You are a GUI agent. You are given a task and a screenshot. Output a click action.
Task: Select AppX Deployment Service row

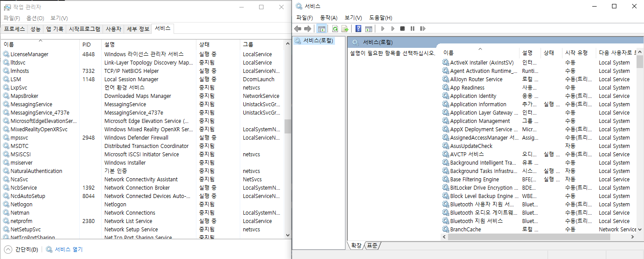(539, 129)
